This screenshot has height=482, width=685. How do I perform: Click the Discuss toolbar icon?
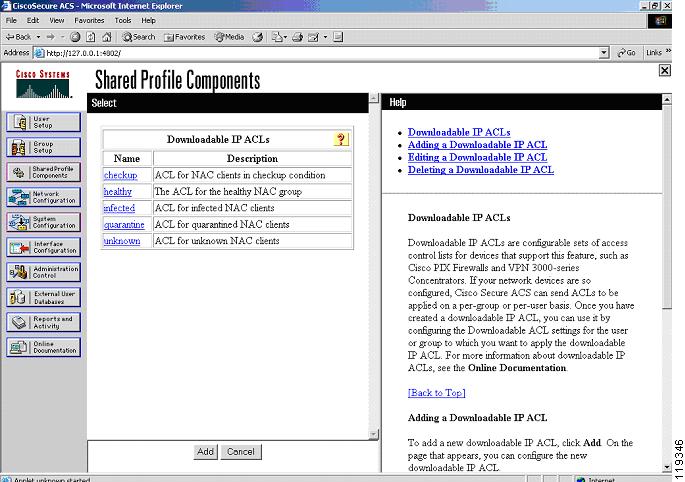coord(338,37)
